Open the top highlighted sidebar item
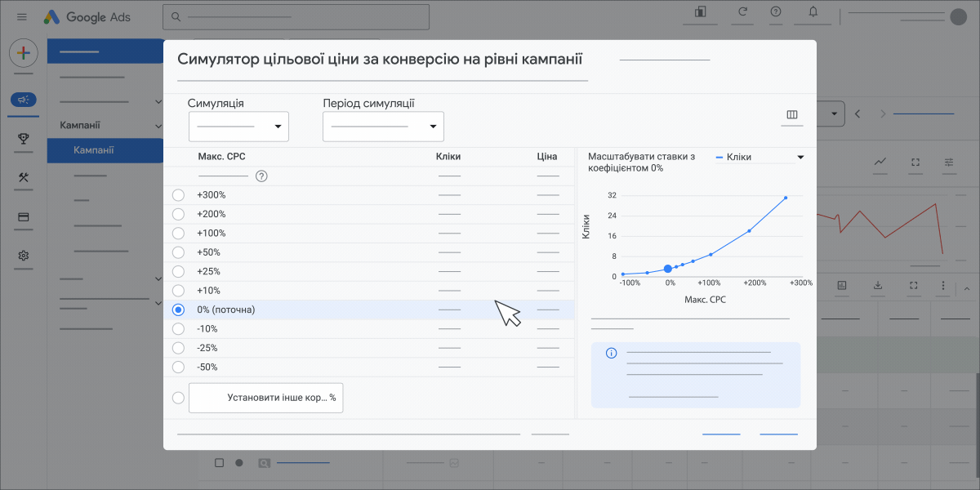This screenshot has width=980, height=490. click(x=106, y=51)
